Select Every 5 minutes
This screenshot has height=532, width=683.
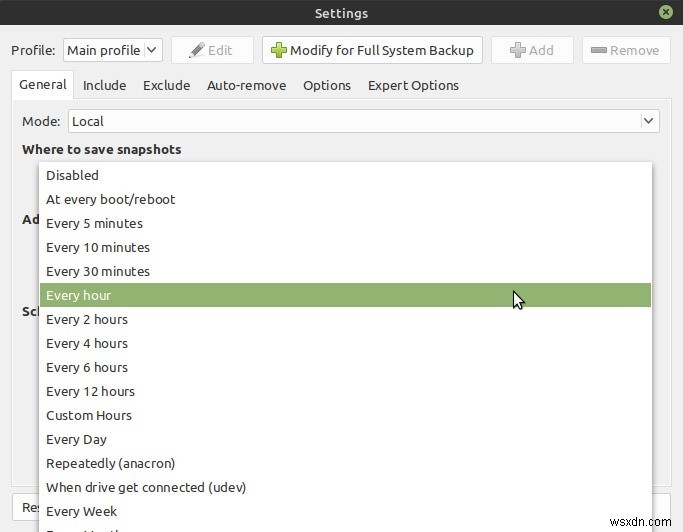(345, 223)
